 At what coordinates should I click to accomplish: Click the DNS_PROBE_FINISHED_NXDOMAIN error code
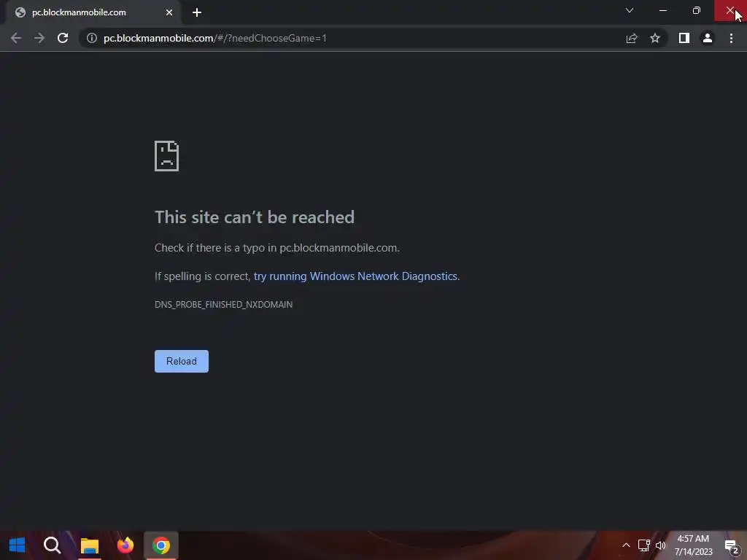point(223,304)
